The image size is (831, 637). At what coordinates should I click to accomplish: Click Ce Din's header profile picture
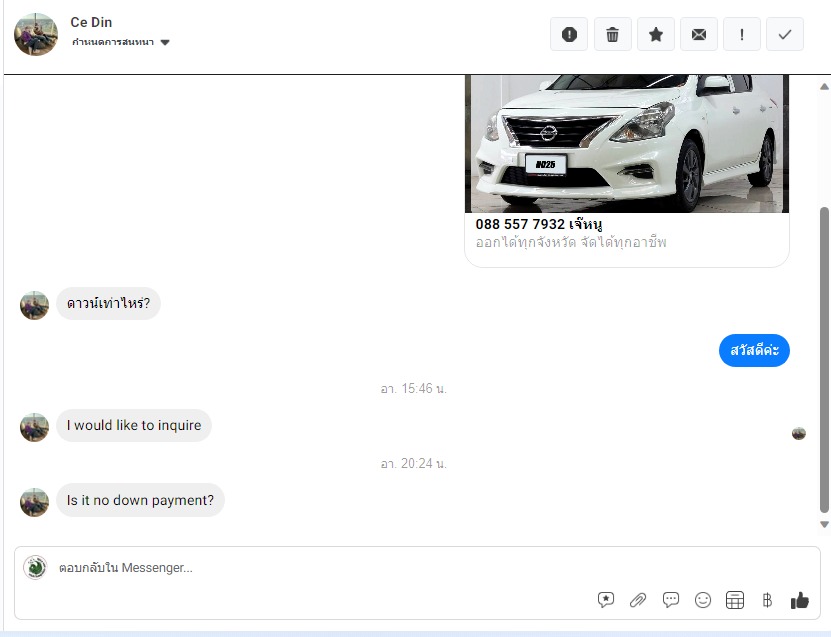click(x=36, y=34)
